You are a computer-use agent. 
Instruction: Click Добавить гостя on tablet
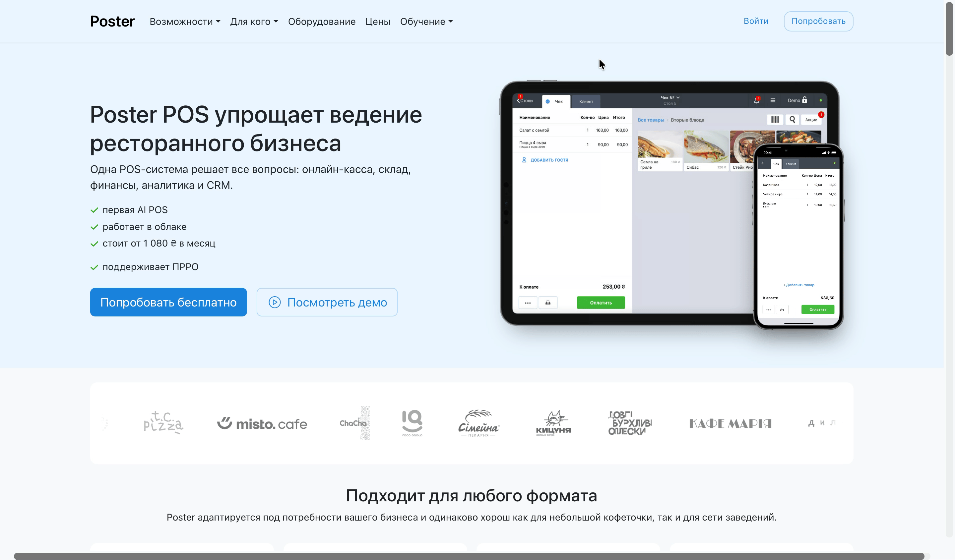pos(545,160)
